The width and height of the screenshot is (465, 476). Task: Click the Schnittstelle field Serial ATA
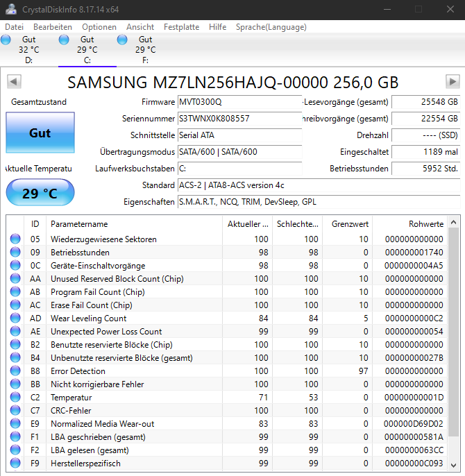(x=239, y=135)
